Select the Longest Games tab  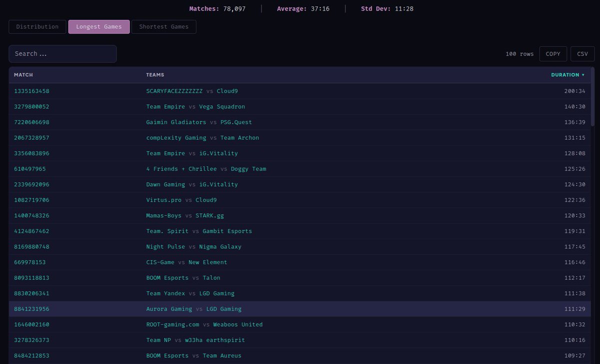[99, 26]
